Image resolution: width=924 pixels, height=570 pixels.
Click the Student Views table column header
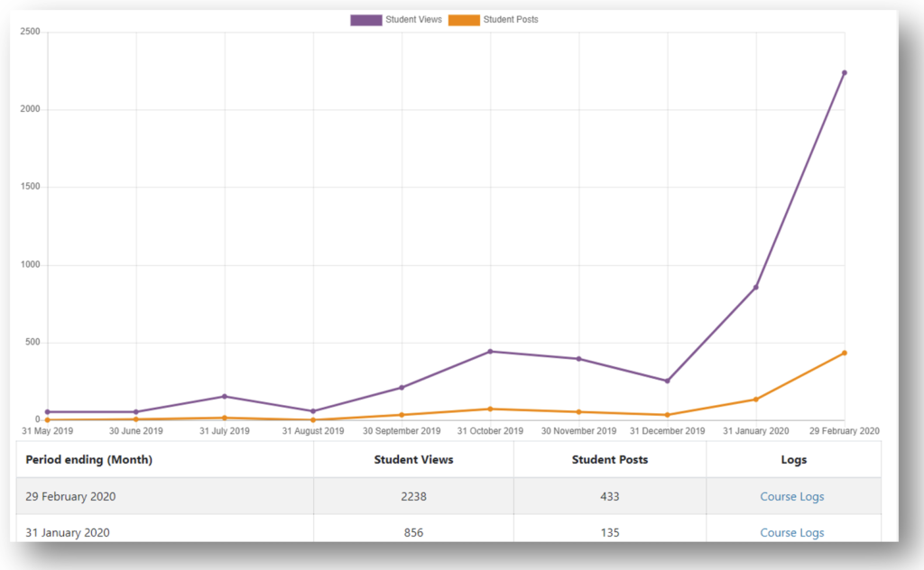(413, 459)
